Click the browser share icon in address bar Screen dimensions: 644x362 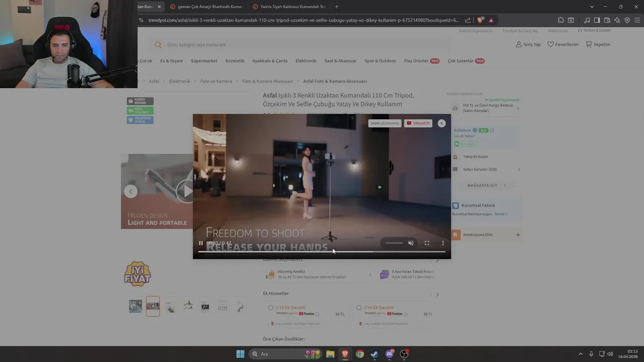[468, 20]
